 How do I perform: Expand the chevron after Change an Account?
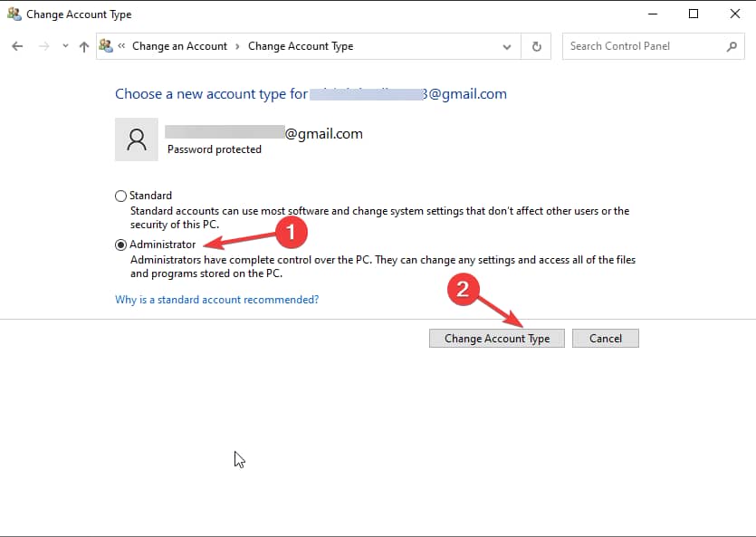[x=238, y=46]
